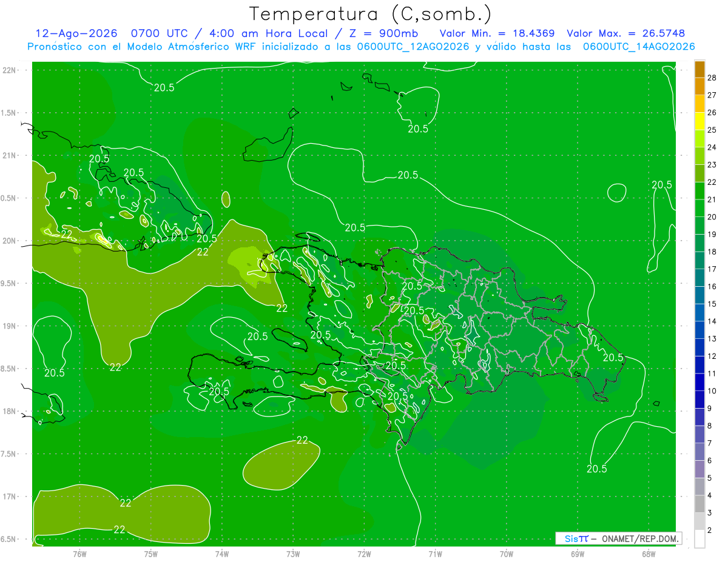Click the Temperatura (C,somb.) map title
The width and height of the screenshot is (728, 562).
pos(371,14)
